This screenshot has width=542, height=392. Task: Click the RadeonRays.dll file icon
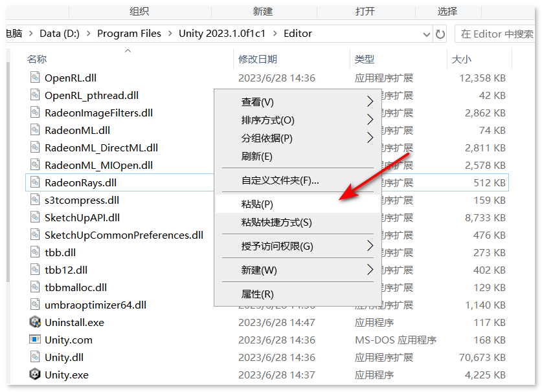click(x=35, y=182)
